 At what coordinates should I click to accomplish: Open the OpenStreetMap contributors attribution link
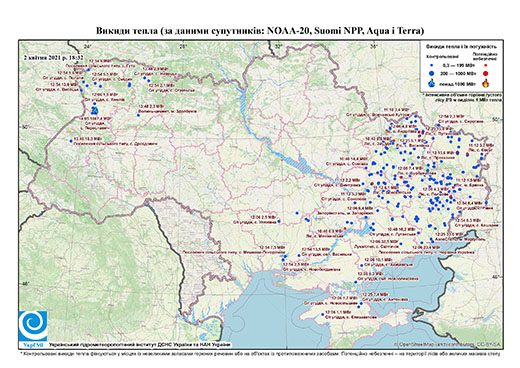click(x=447, y=344)
